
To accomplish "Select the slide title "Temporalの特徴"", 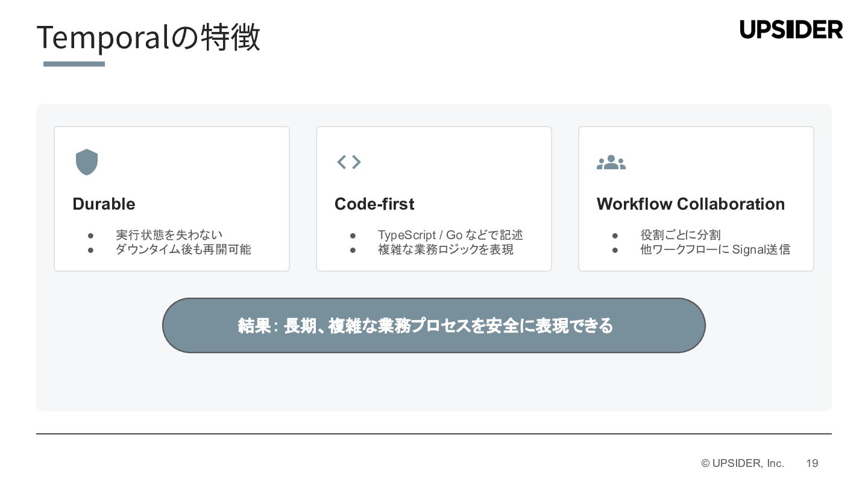I will pyautogui.click(x=148, y=37).
